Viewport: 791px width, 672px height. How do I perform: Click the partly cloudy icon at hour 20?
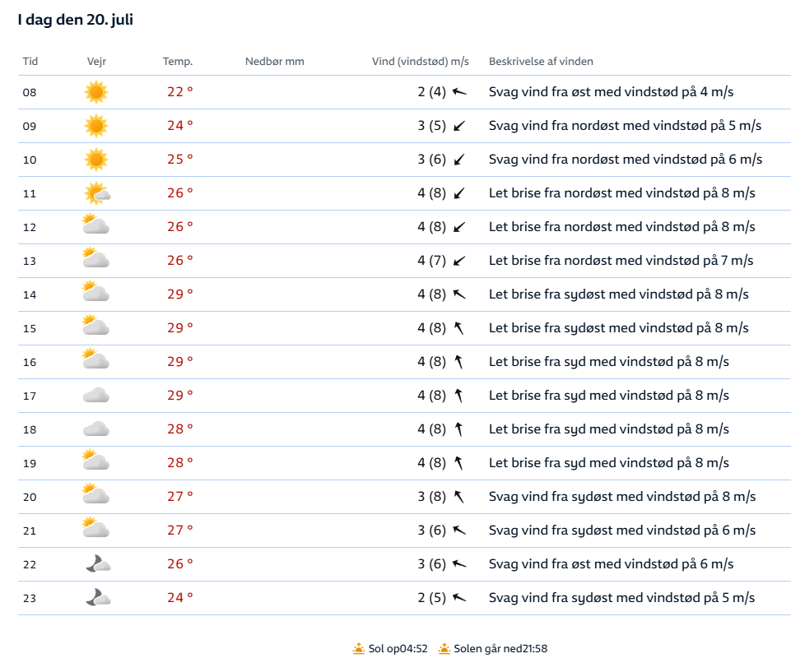point(96,496)
